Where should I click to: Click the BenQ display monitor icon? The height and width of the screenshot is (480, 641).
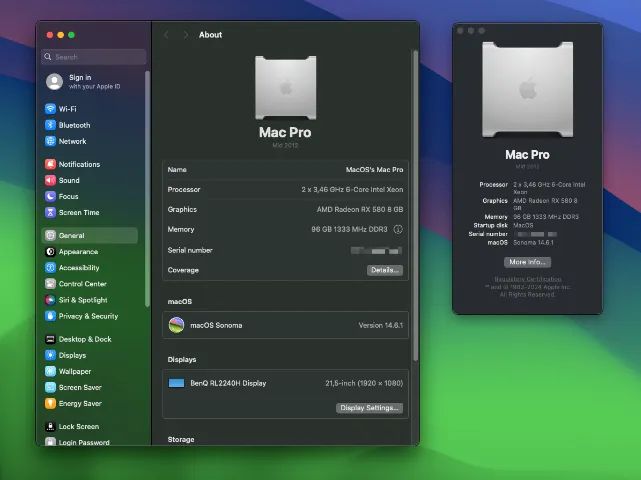coord(177,383)
